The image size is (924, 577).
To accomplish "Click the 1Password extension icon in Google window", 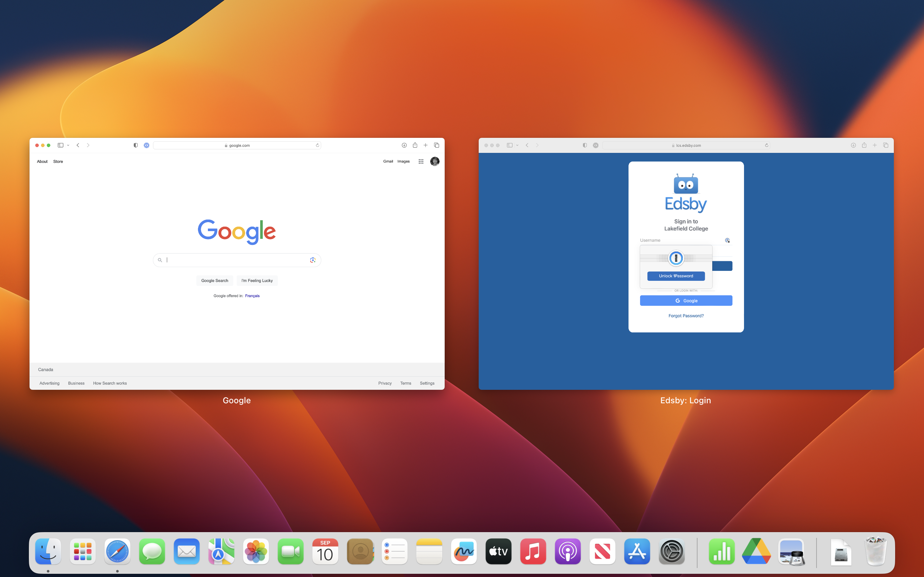I will click(146, 146).
